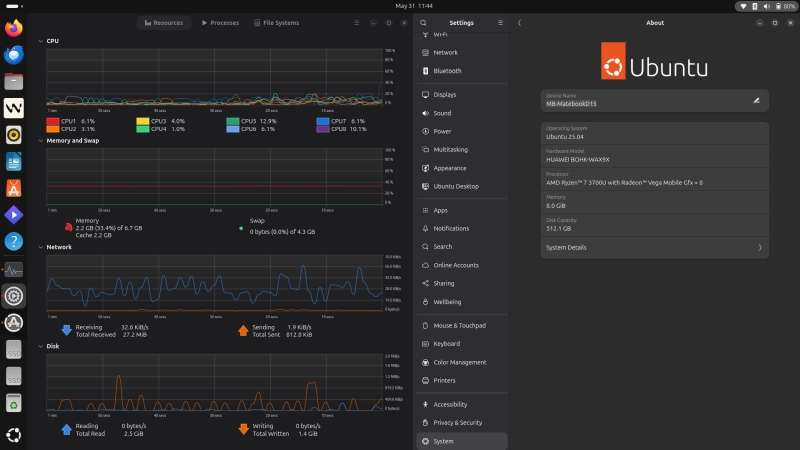Viewport: 800px width, 450px height.
Task: Click the Device Name field in About
Action: [655, 101]
